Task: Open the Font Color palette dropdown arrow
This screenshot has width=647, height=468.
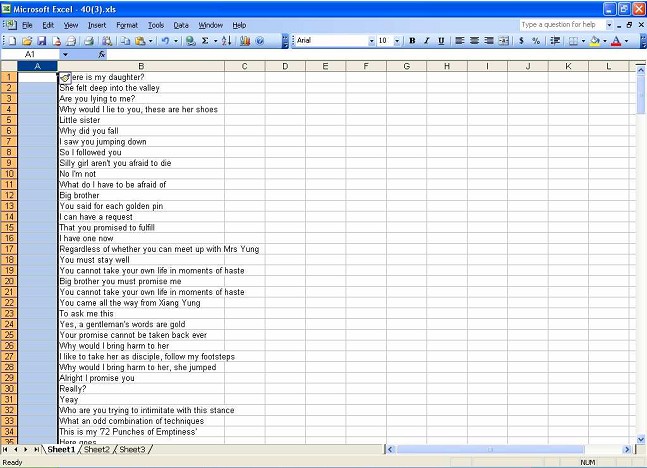Action: (626, 40)
